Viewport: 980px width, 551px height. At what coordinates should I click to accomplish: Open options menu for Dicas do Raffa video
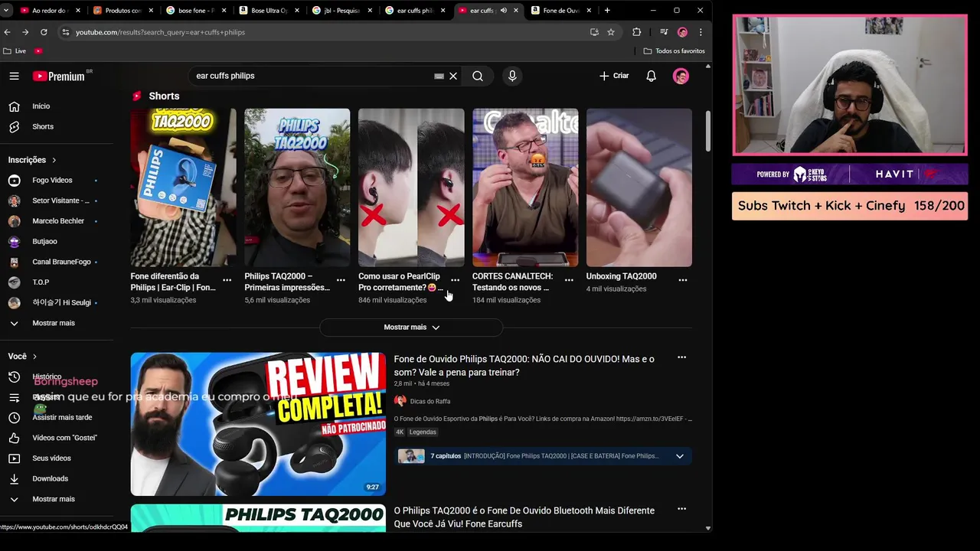[x=681, y=357]
